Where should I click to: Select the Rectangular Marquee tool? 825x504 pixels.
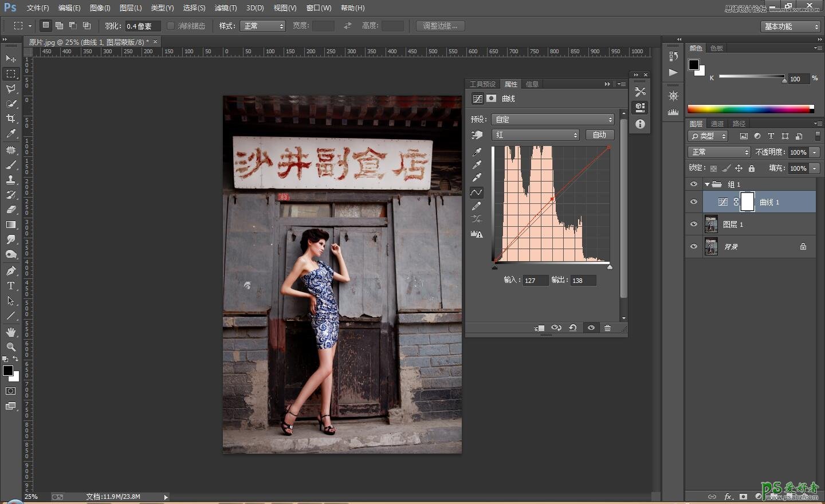point(11,74)
